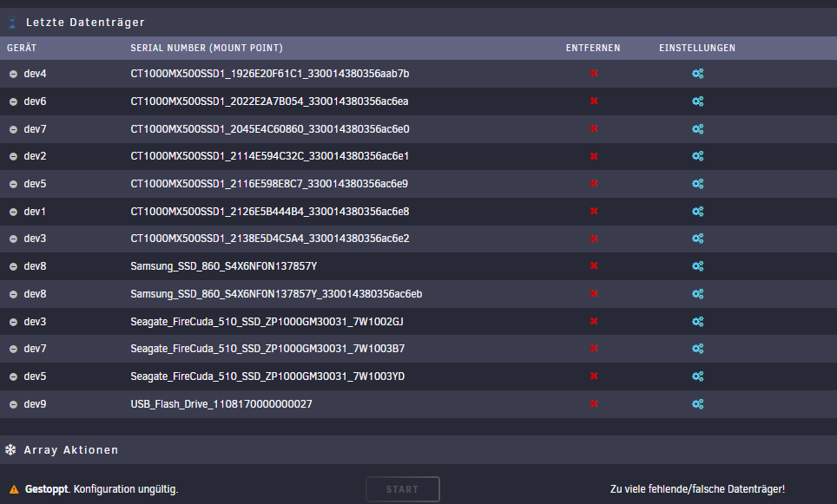This screenshot has height=504, width=837.
Task: Open settings for dev1 disk
Action: (x=698, y=212)
